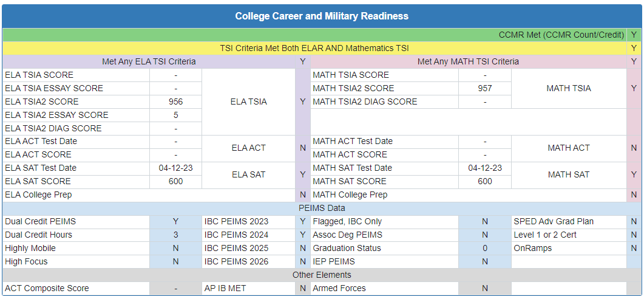Select the Met Any ELA TSI Criteria heading
644x296 pixels.
[x=149, y=61]
